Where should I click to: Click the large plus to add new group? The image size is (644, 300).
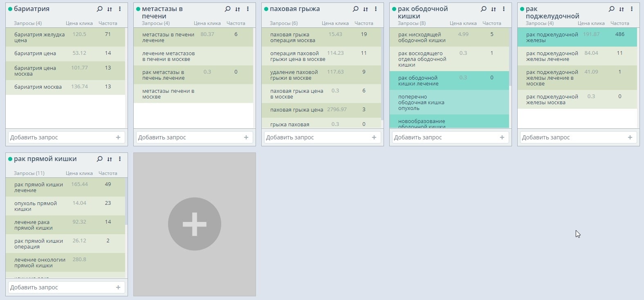click(x=195, y=224)
